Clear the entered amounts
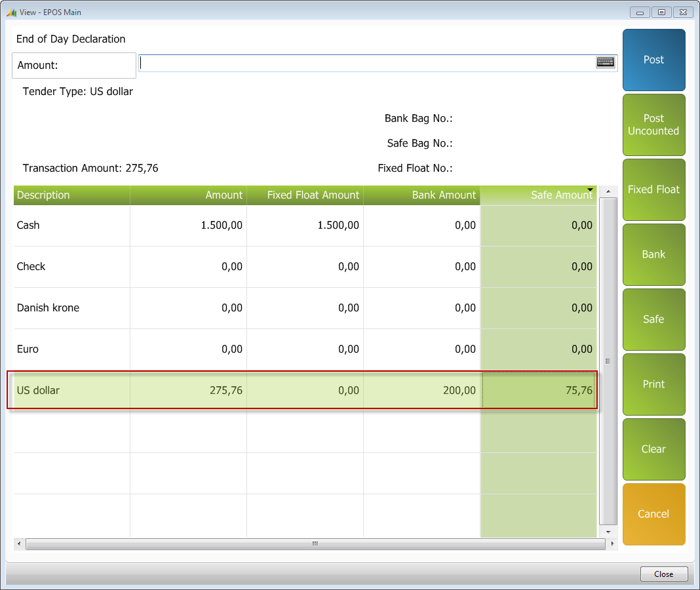Image resolution: width=700 pixels, height=590 pixels. (653, 449)
